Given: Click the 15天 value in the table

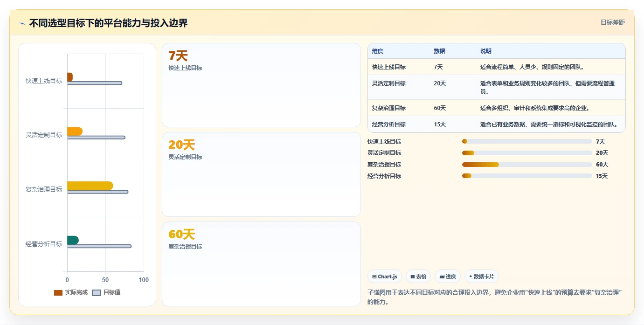Looking at the screenshot, I should [440, 124].
